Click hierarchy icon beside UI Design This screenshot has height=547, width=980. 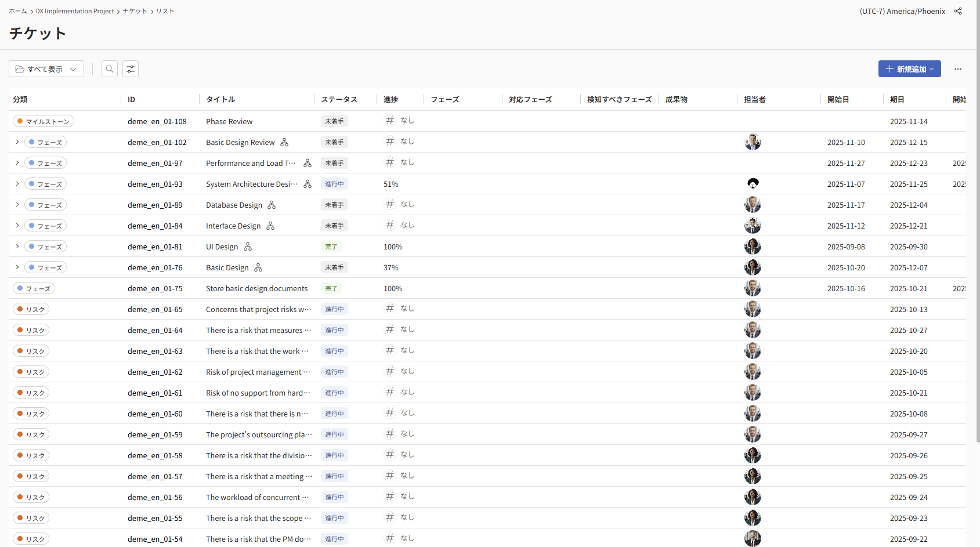(248, 247)
